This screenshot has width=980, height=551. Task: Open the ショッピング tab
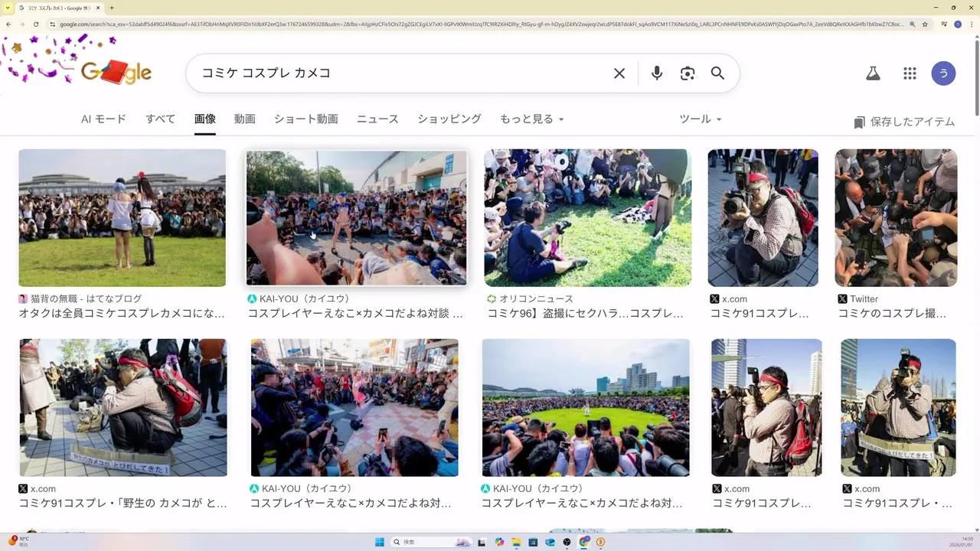(449, 119)
